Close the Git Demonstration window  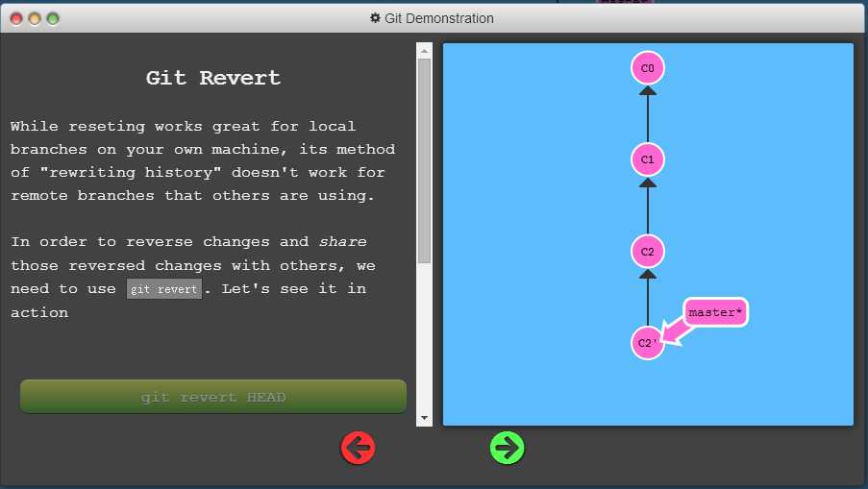pyautogui.click(x=16, y=19)
